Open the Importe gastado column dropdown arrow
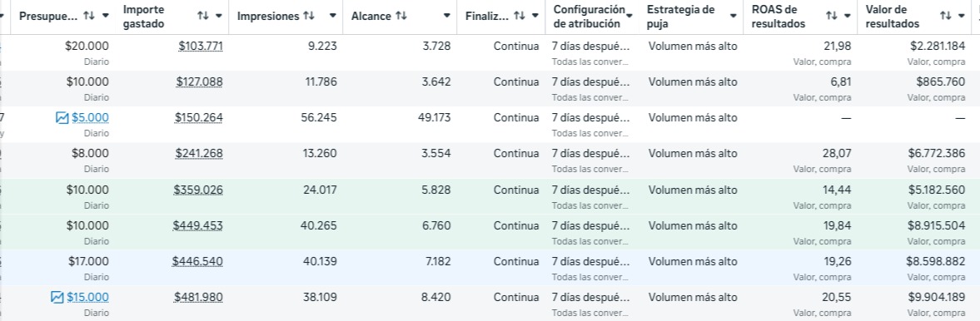Viewport: 980px width, 321px height. [x=219, y=16]
